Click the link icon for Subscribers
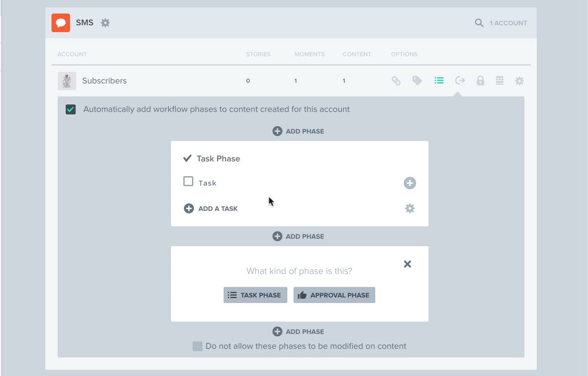Image resolution: width=588 pixels, height=376 pixels. pyautogui.click(x=396, y=81)
